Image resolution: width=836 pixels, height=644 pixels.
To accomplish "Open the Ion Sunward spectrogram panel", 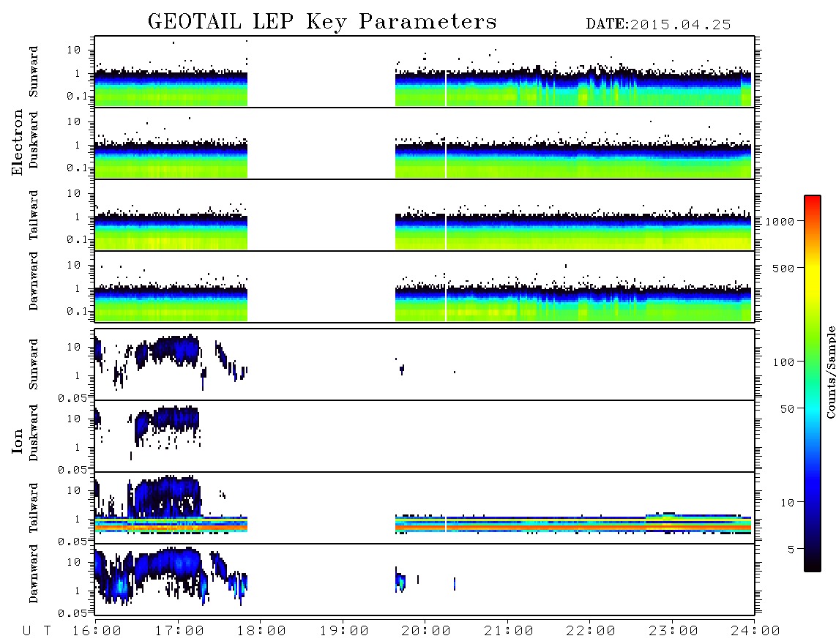I will [x=425, y=364].
